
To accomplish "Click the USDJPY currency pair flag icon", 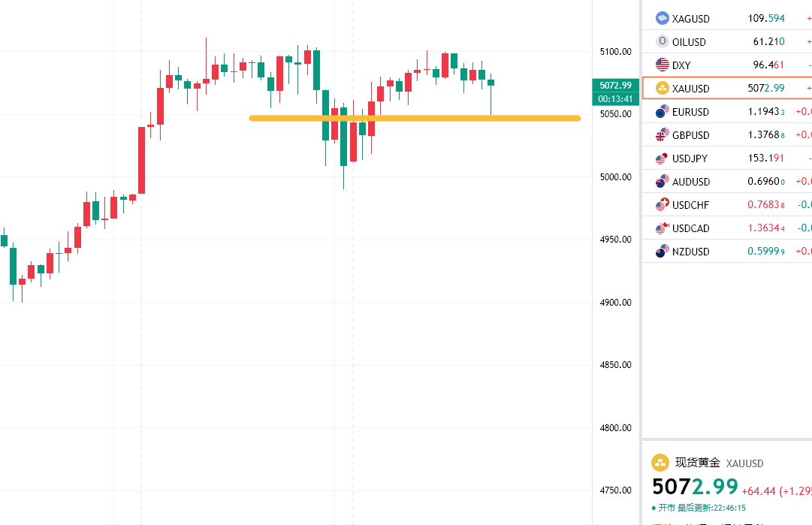I will coord(662,158).
